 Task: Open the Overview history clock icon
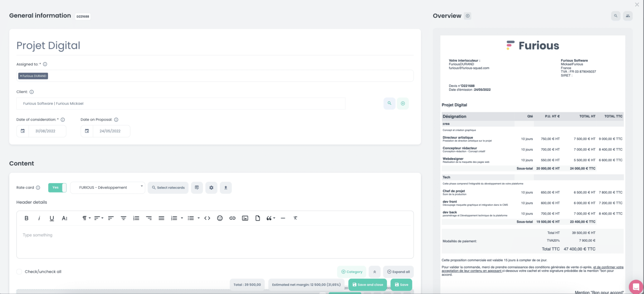tap(468, 16)
